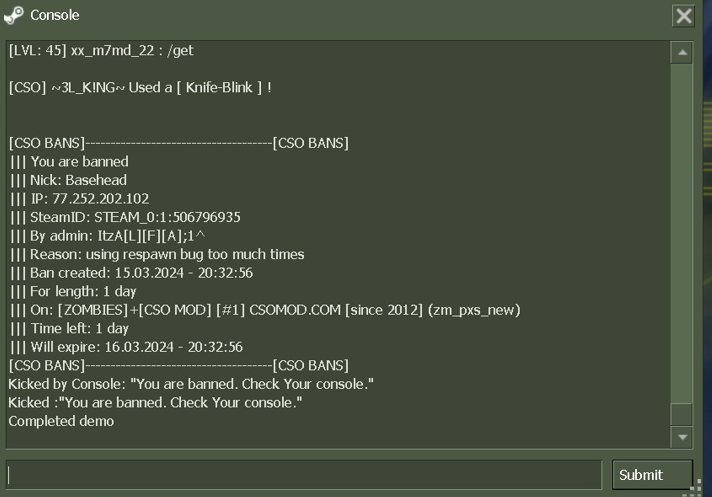The height and width of the screenshot is (497, 712).
Task: Click the 'Completed demo' line
Action: (61, 421)
